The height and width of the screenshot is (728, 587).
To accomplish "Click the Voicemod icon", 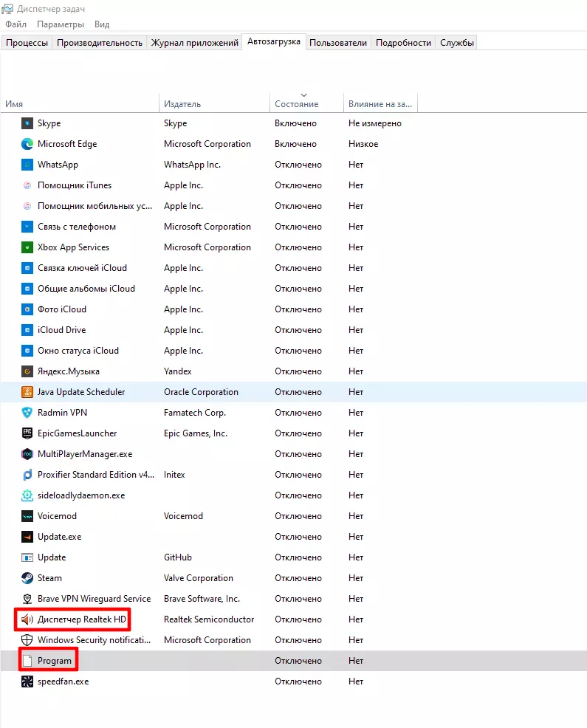I will 27,516.
